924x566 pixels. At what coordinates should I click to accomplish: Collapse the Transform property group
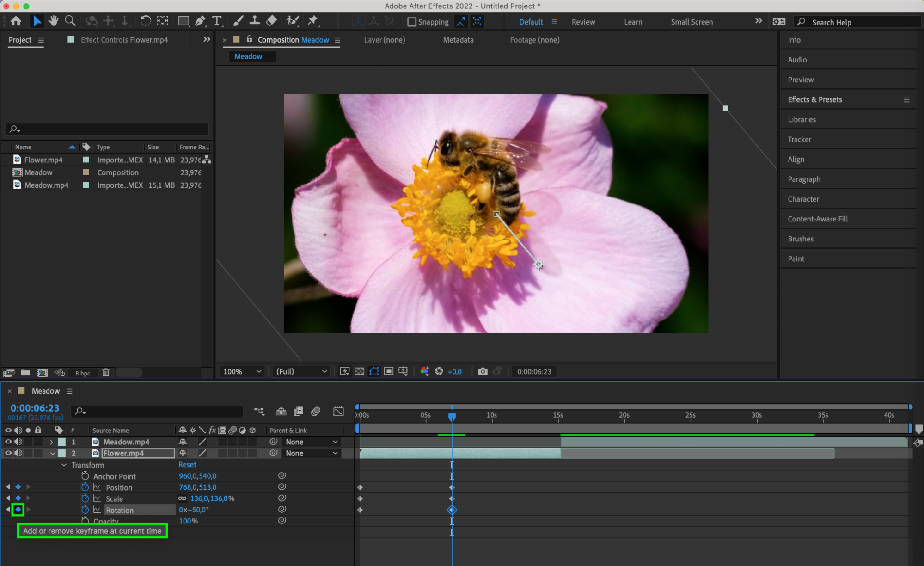(64, 465)
